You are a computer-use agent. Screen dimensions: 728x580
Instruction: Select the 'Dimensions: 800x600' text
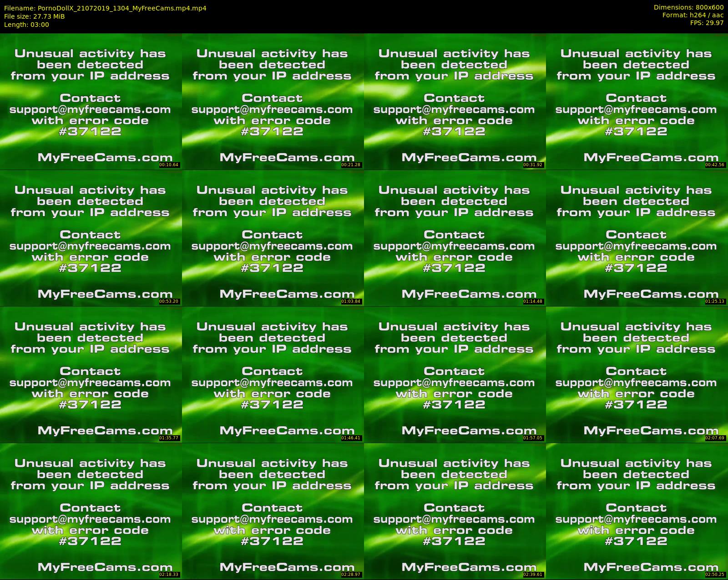pos(689,7)
